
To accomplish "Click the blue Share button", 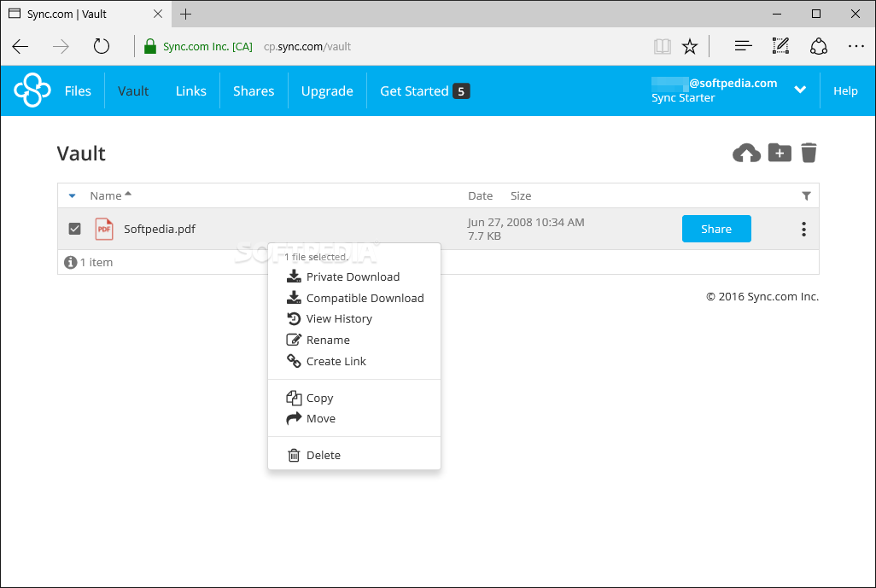I will 716,229.
